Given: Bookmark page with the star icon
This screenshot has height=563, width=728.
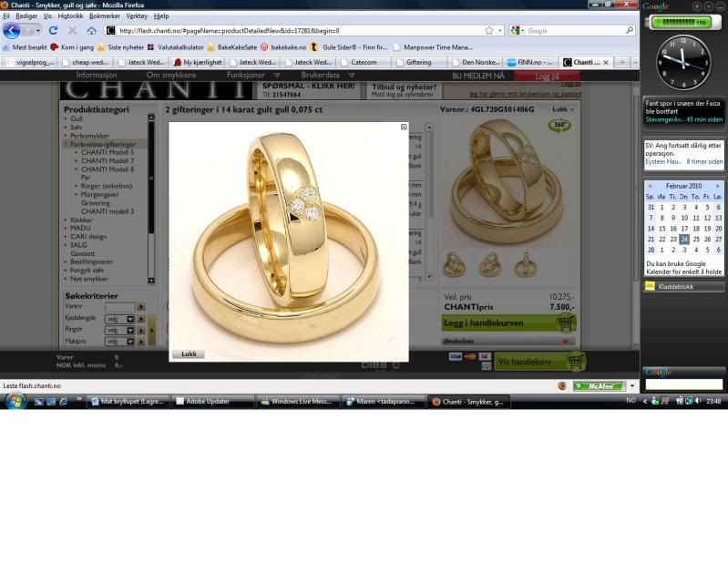Looking at the screenshot, I should 489,30.
